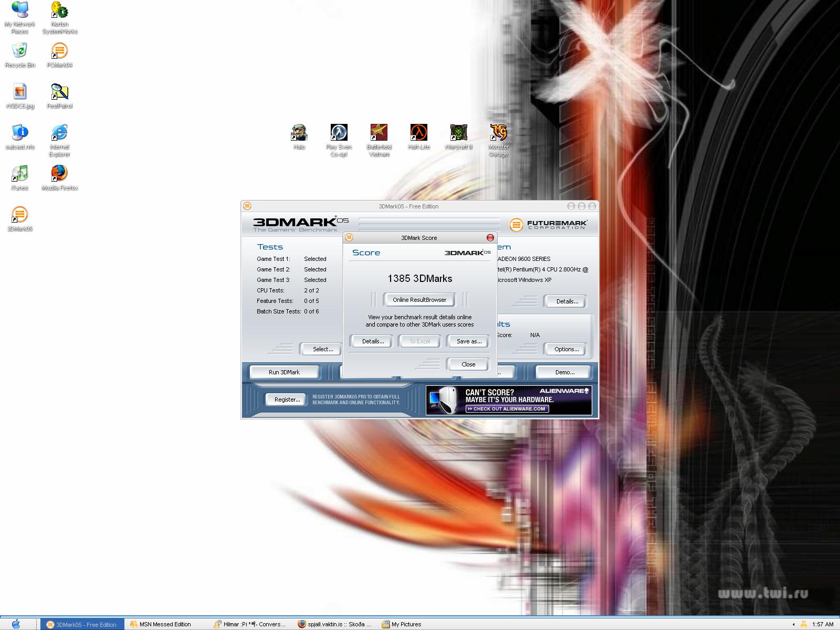
Task: Click the Register... button
Action: 287,400
